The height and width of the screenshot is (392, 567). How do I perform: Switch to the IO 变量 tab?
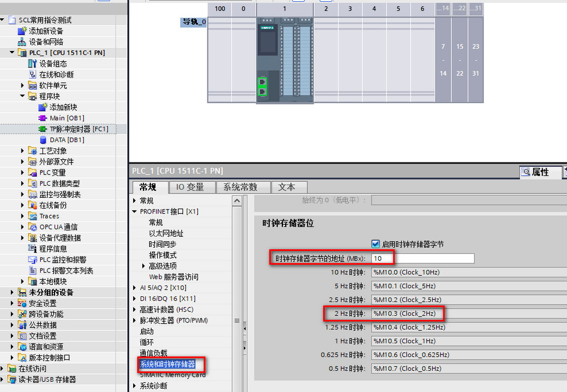(x=191, y=187)
